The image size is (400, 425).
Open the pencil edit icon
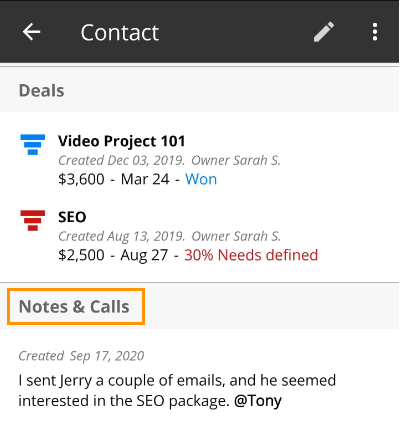coord(324,32)
